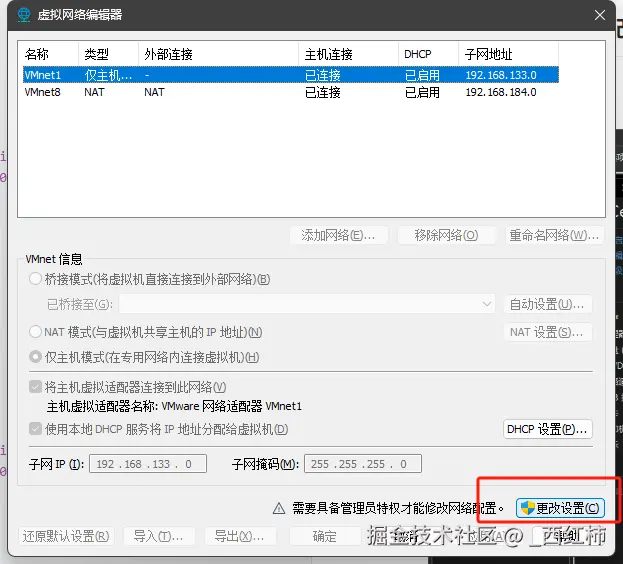This screenshot has width=623, height=564.
Task: Click the 重命名网络 rename network button
Action: click(x=555, y=235)
